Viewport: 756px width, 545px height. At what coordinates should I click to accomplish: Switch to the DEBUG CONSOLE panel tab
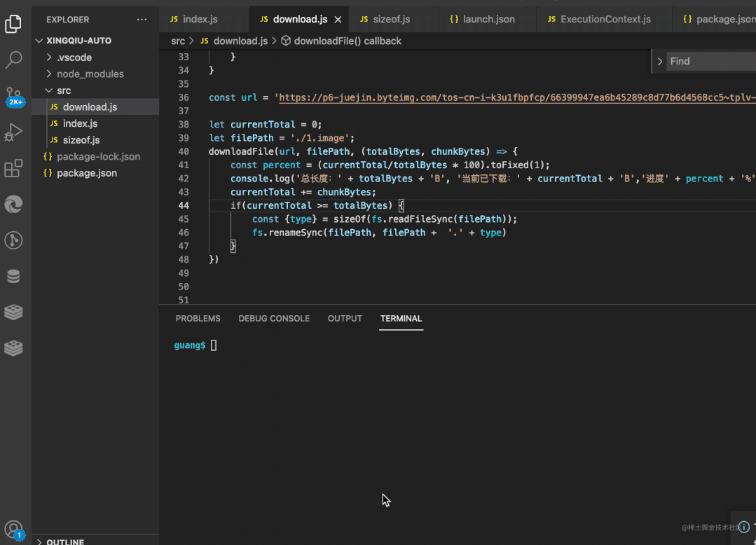point(274,319)
